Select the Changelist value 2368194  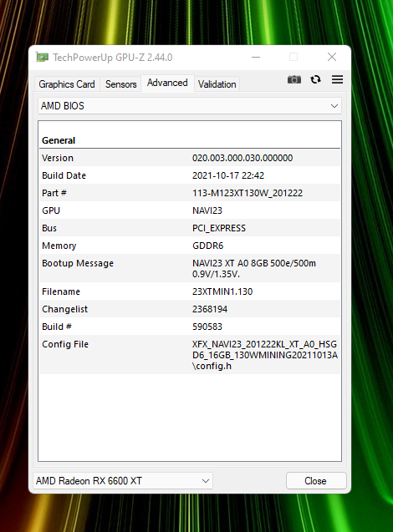pyautogui.click(x=210, y=309)
